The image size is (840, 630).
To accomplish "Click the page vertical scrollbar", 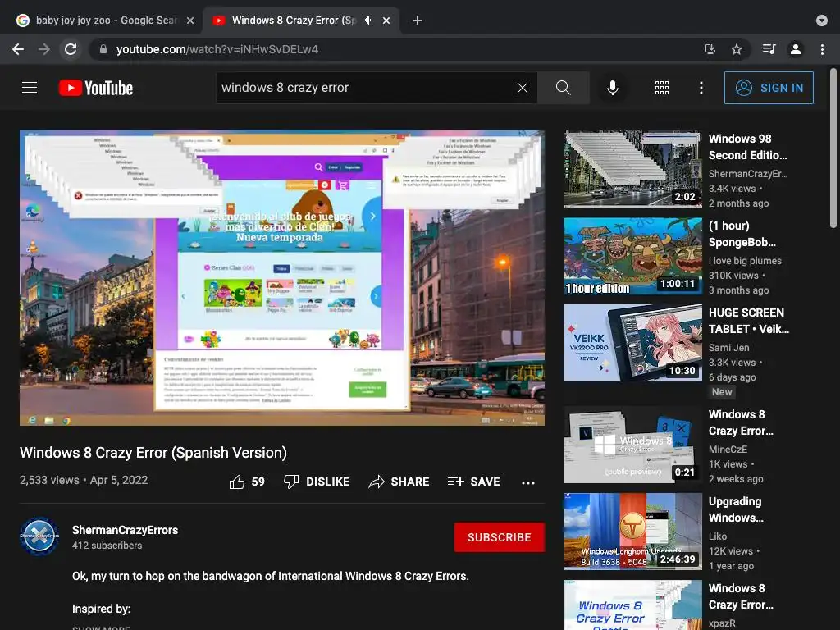I will point(833,148).
